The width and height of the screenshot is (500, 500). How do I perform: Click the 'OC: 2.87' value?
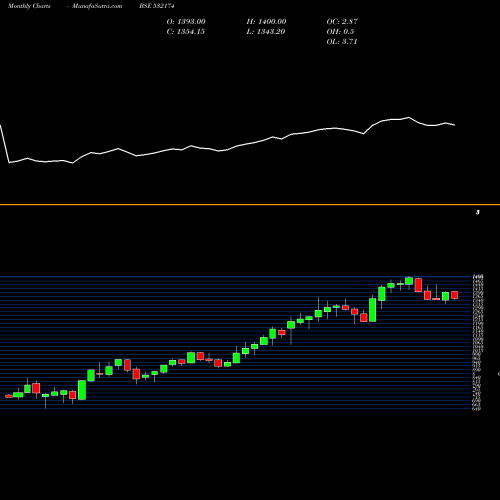(342, 22)
